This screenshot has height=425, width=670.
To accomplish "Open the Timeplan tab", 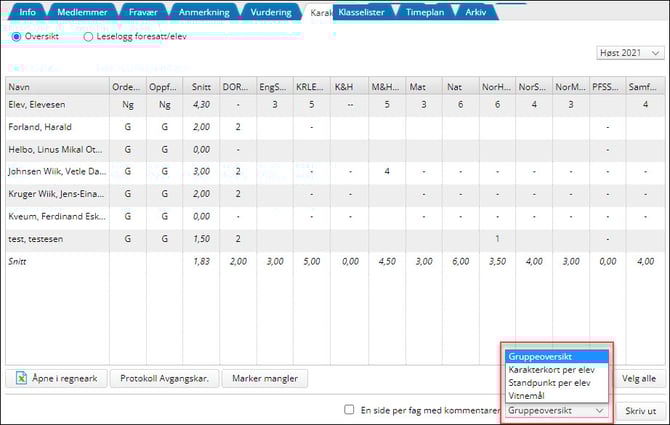I will 426,12.
